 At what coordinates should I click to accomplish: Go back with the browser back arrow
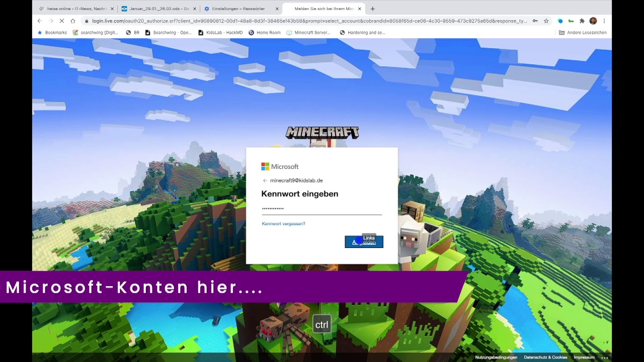[40, 21]
